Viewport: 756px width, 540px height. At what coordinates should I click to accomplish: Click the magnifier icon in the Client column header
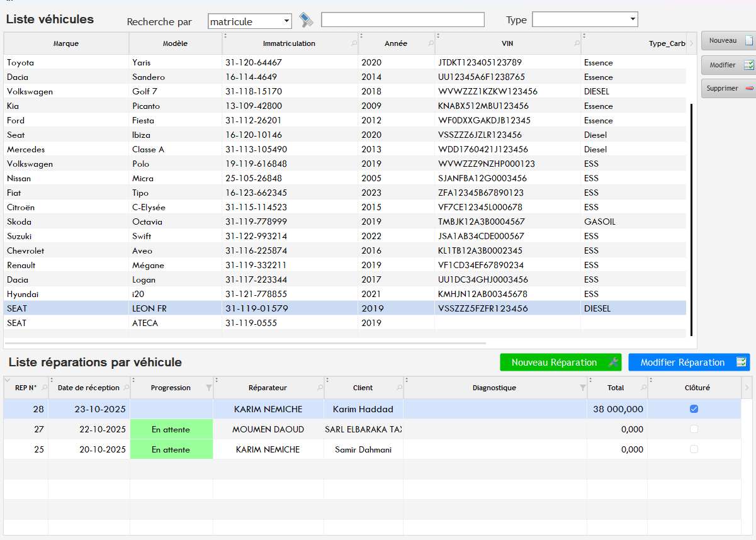(399, 388)
